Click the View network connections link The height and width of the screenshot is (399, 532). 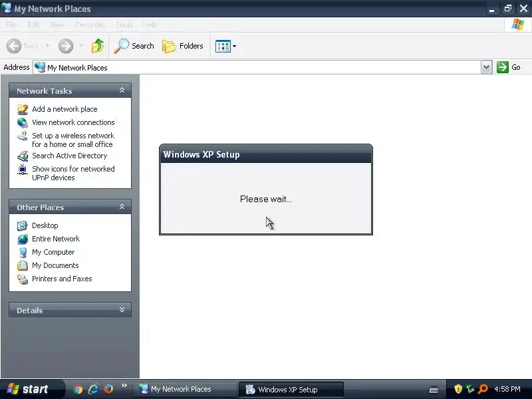coord(73,122)
